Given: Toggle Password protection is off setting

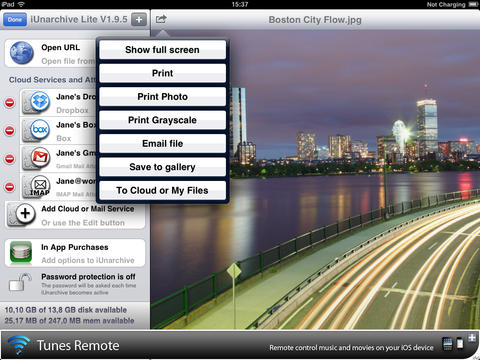Looking at the screenshot, I should point(75,283).
